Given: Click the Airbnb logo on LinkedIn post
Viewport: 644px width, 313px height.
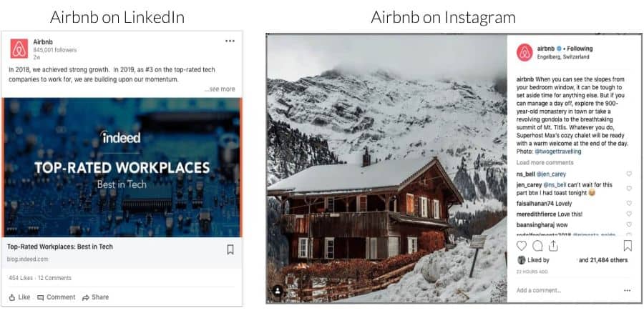Looking at the screenshot, I should pos(19,49).
